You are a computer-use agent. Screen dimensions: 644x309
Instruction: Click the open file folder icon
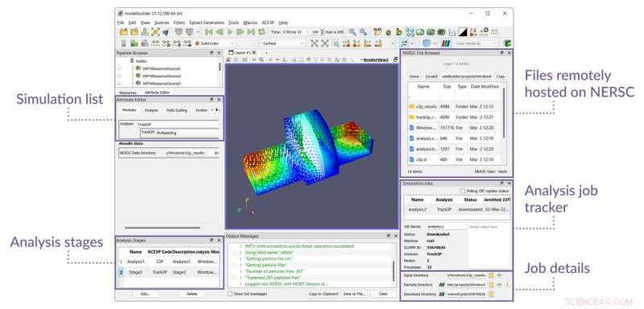pyautogui.click(x=123, y=32)
